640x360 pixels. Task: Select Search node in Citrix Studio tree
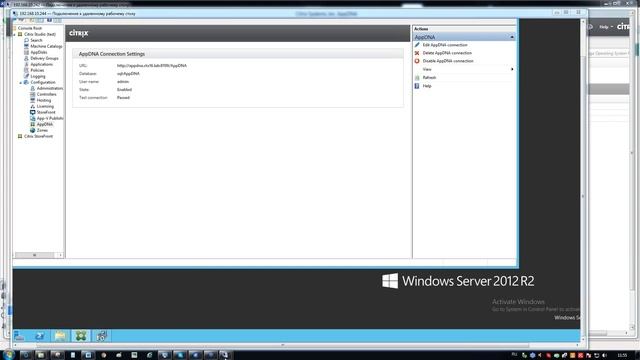point(36,40)
